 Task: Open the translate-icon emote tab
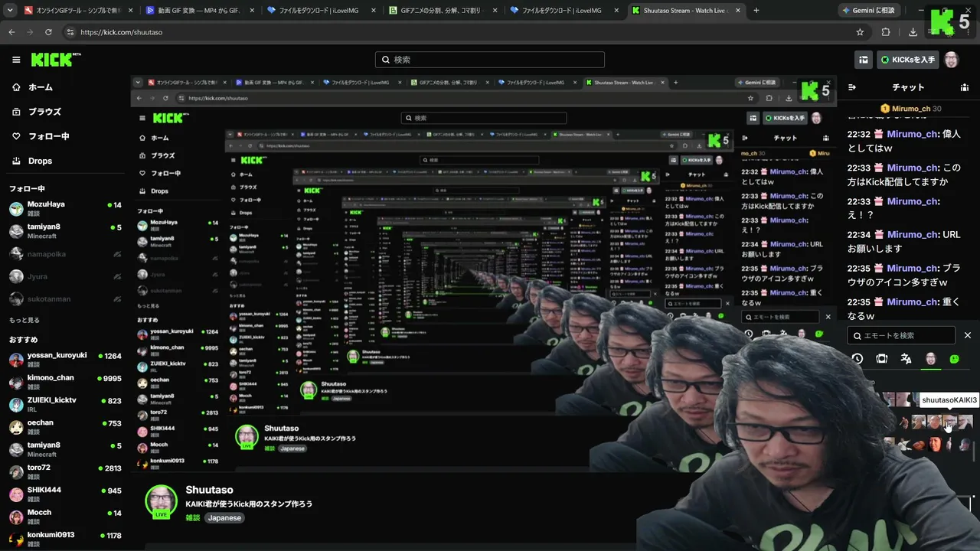(906, 358)
